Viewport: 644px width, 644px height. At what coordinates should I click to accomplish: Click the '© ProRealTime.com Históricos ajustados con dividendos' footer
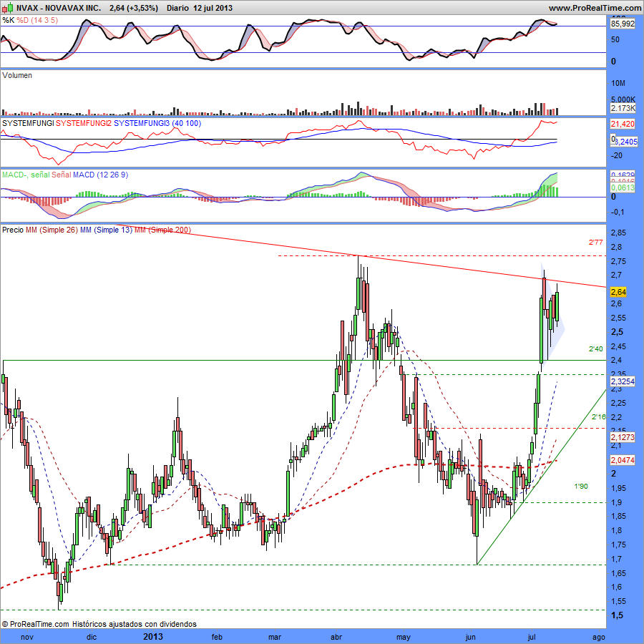pyautogui.click(x=99, y=624)
